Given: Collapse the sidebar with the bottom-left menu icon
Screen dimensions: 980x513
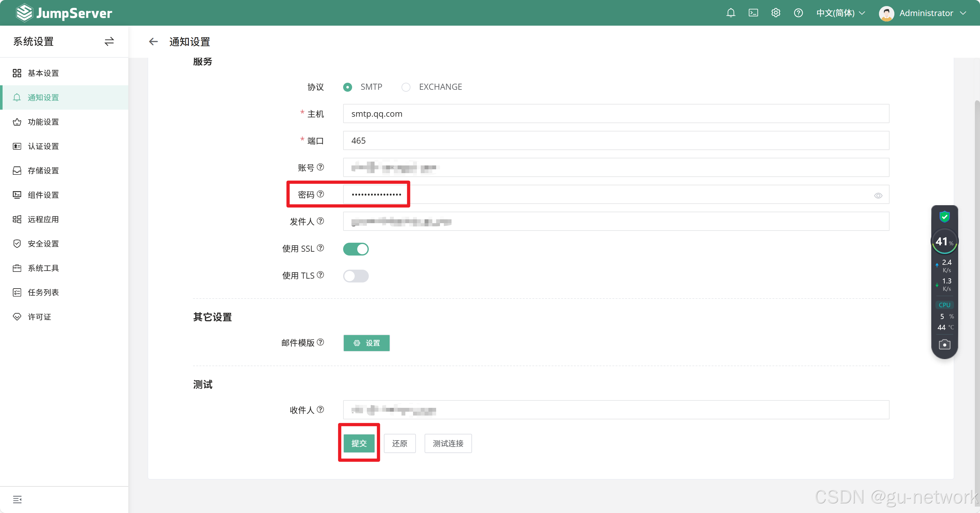Looking at the screenshot, I should [17, 499].
